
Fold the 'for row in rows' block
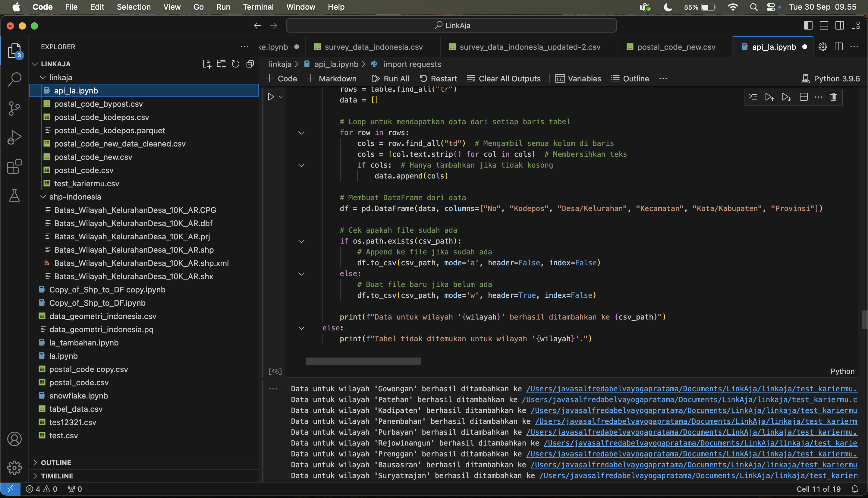coord(301,133)
